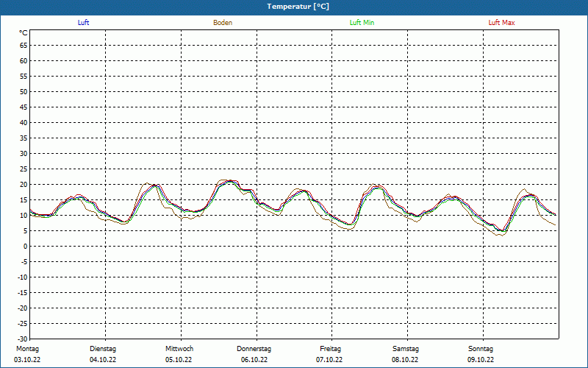588x368 pixels.
Task: Click the 'Temperatur [°C]' chart title
Action: pos(298,7)
